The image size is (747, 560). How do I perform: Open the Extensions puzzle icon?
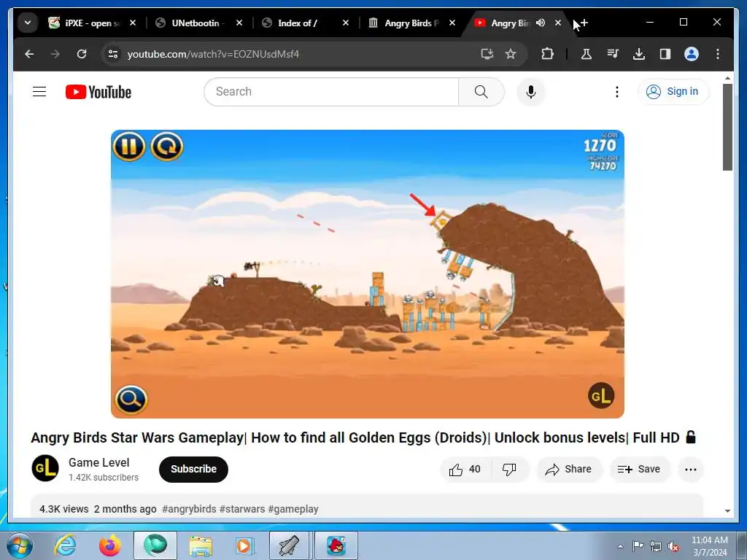547,54
